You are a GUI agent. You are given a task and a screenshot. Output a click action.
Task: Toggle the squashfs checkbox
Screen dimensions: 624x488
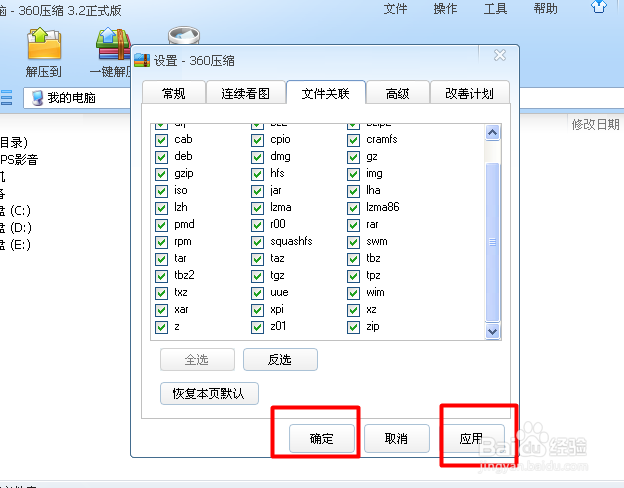(257, 242)
